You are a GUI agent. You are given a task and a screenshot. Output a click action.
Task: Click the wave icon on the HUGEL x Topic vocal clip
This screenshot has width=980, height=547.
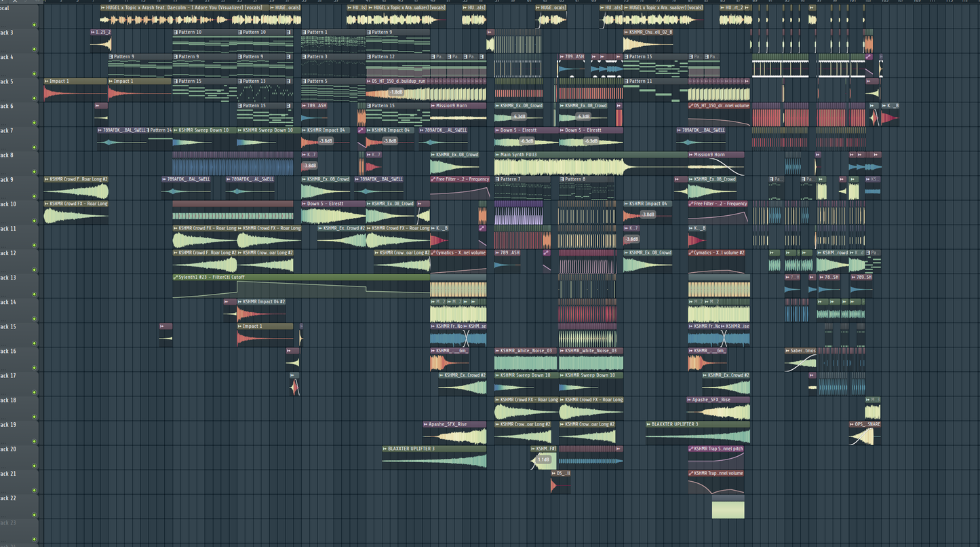click(102, 7)
